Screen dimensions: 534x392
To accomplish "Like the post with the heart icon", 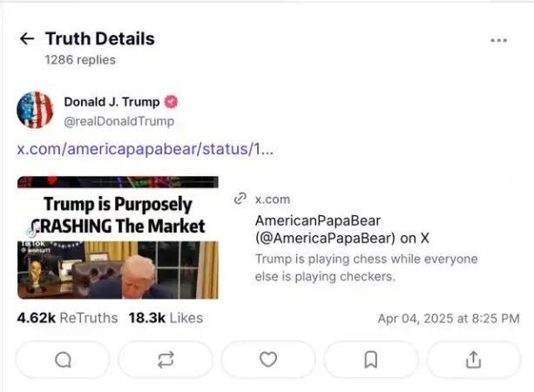I will click(x=268, y=359).
